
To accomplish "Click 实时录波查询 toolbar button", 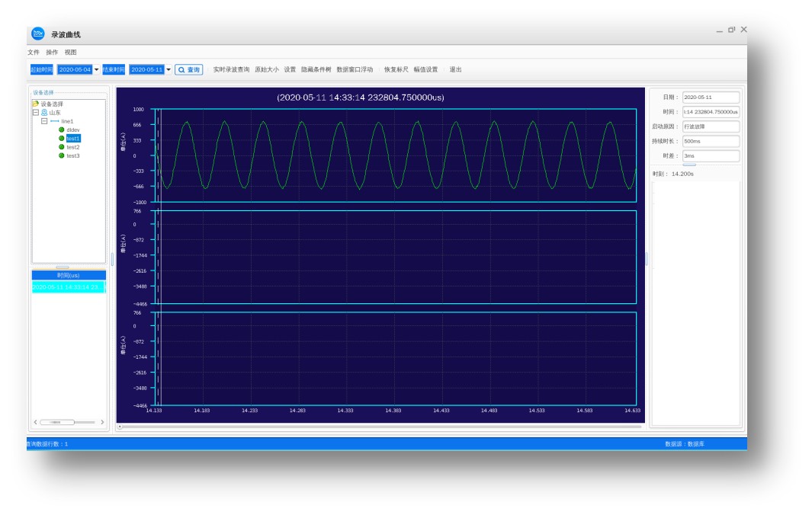I will 231,69.
